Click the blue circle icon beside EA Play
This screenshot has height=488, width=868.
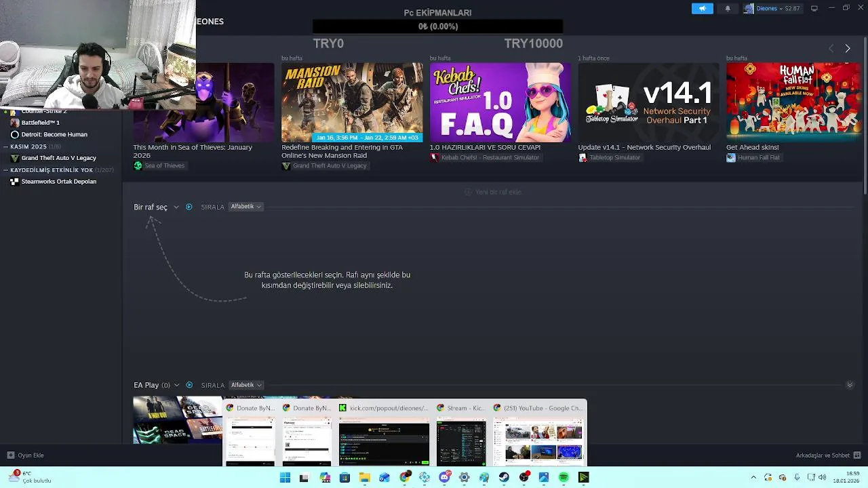[189, 385]
